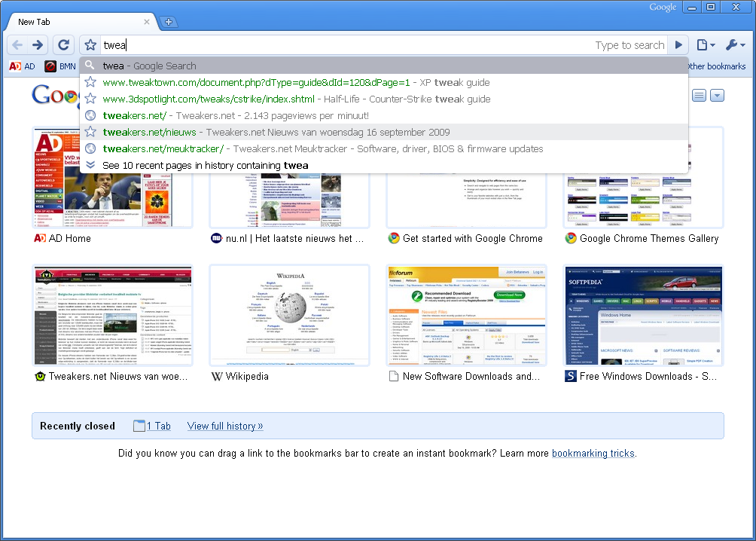The height and width of the screenshot is (541, 756).
Task: Click the star icon of the 3dspotlight.com suggestion
Action: click(x=90, y=99)
